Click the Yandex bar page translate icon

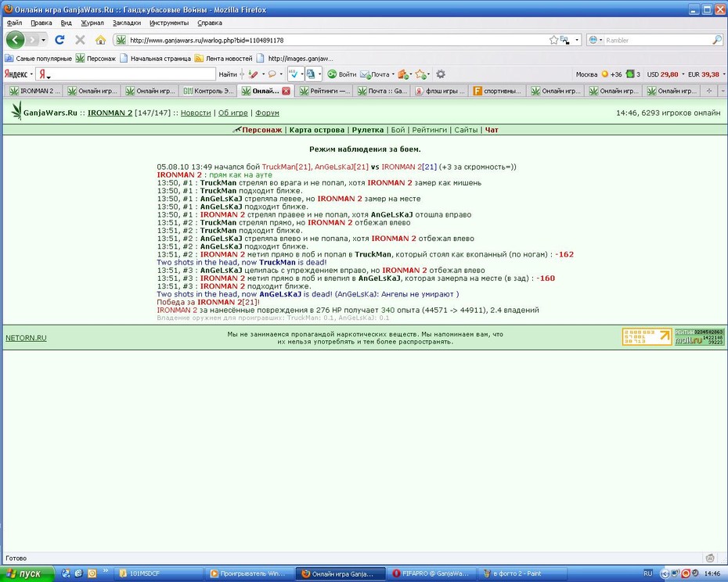tap(311, 74)
